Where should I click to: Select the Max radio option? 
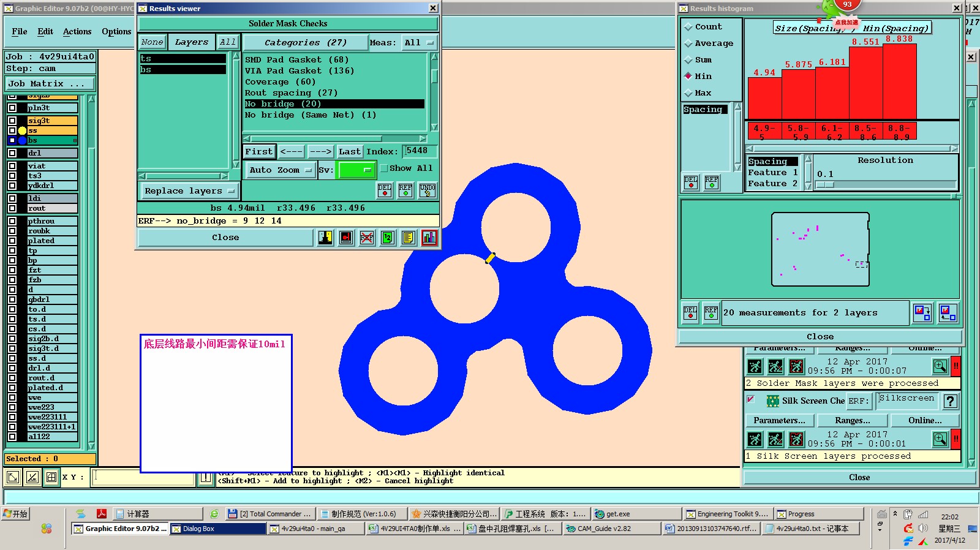[x=688, y=93]
